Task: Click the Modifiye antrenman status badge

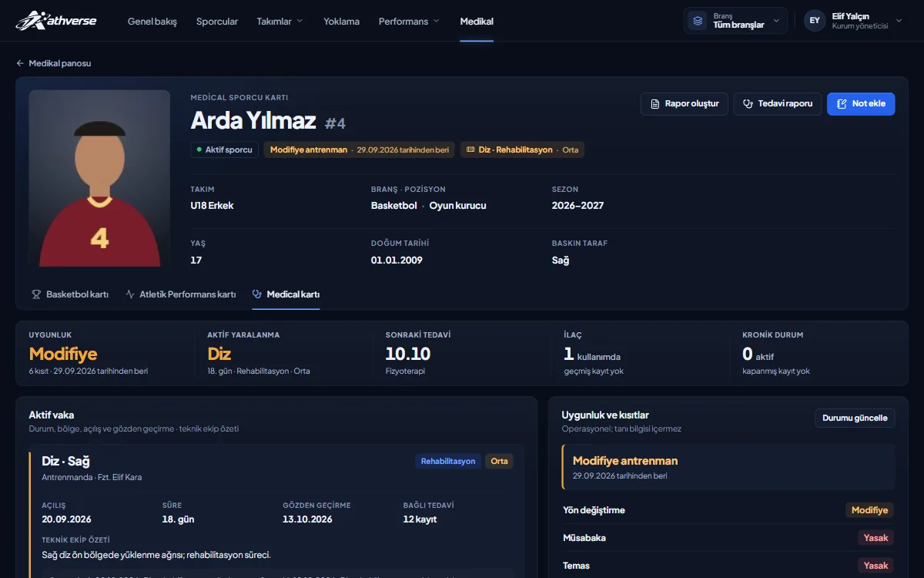Action: [x=360, y=150]
